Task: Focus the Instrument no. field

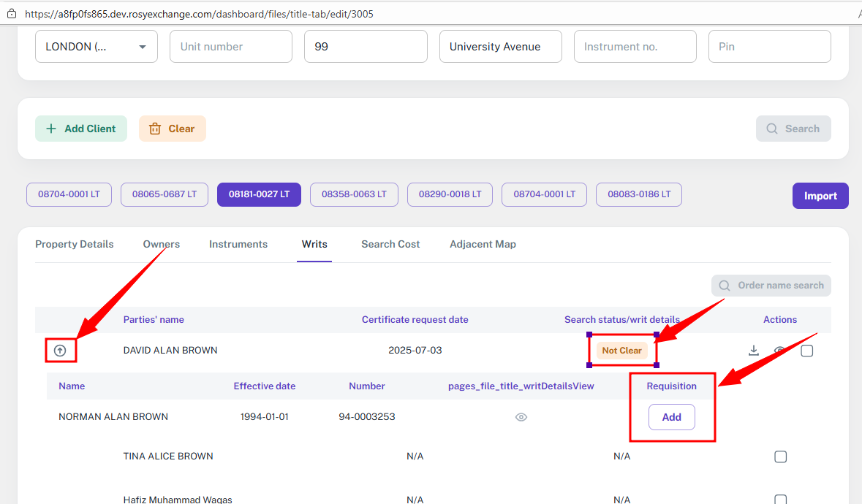Action: tap(635, 47)
